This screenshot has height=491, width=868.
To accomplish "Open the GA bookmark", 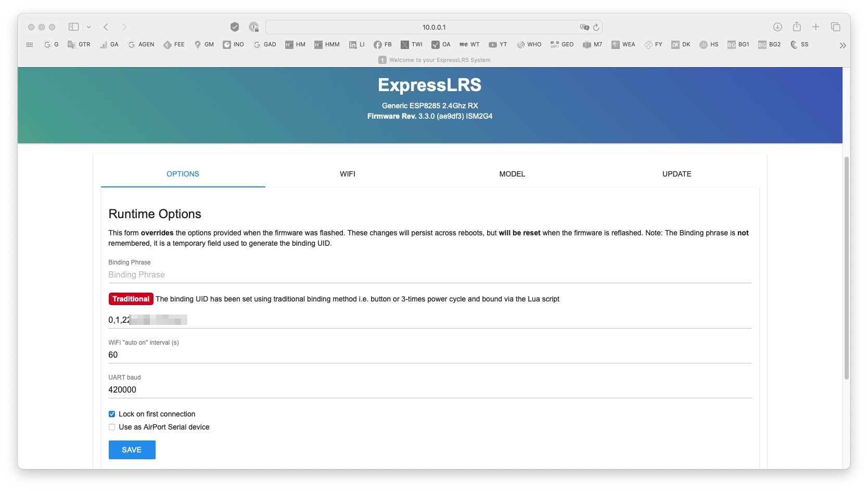I will (109, 45).
